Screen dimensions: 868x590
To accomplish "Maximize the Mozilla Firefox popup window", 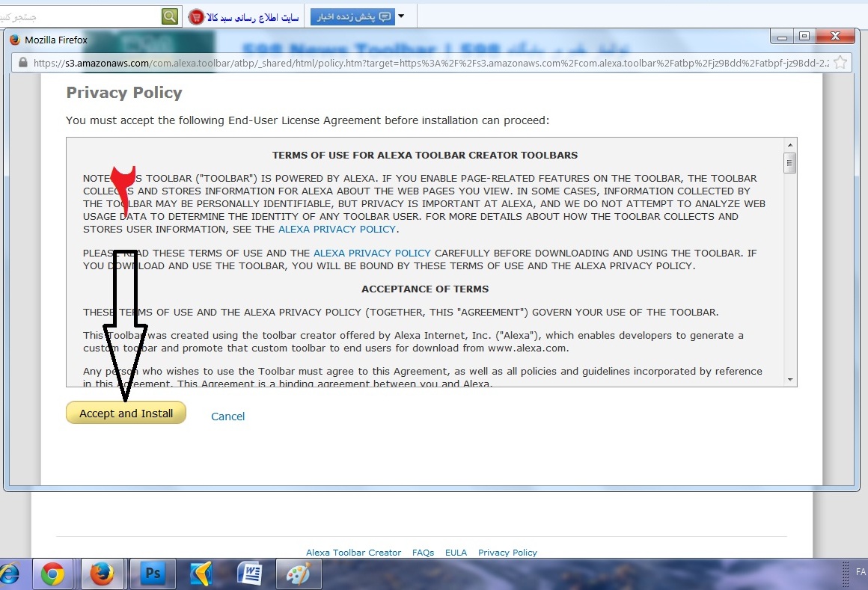I will [x=804, y=37].
